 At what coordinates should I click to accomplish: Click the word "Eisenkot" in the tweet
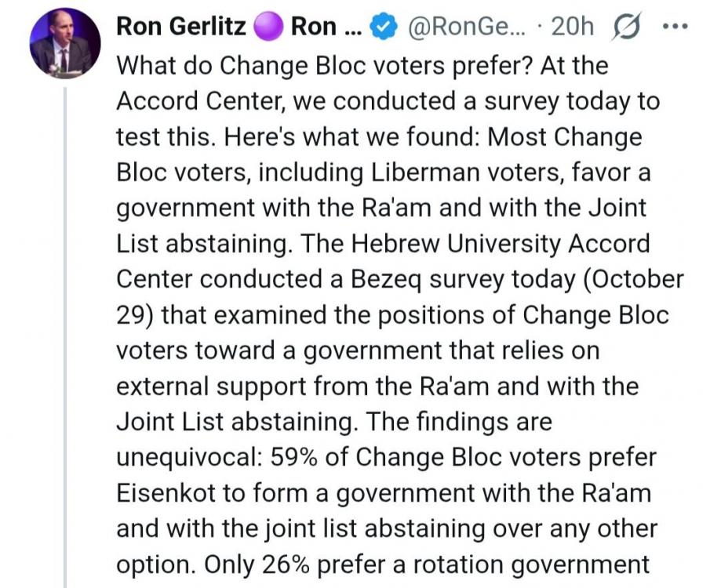166,493
